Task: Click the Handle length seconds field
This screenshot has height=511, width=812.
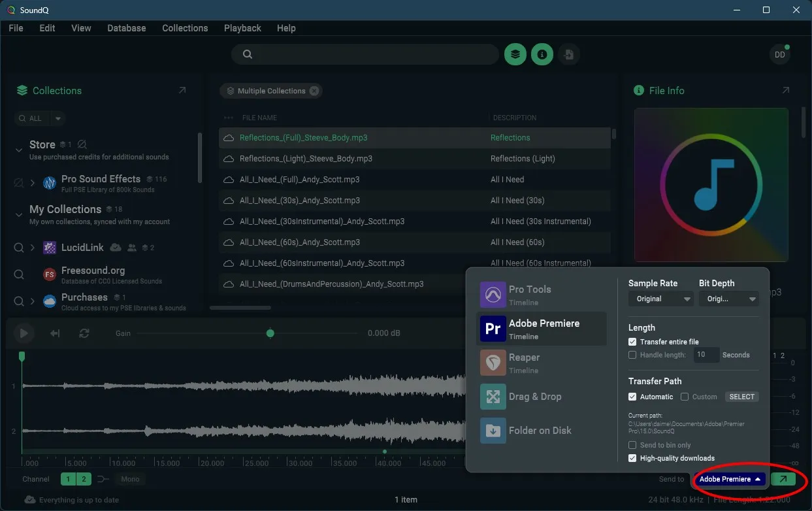Action: point(706,355)
